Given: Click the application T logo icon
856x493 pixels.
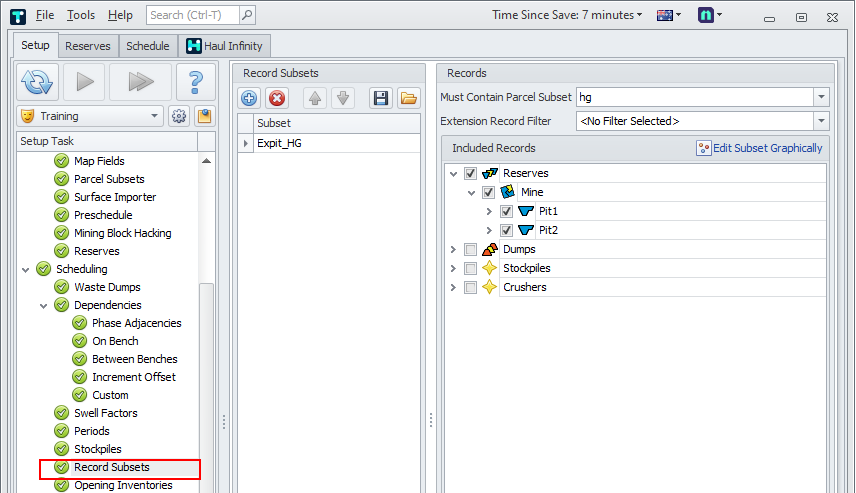Looking at the screenshot, I should (x=18, y=16).
